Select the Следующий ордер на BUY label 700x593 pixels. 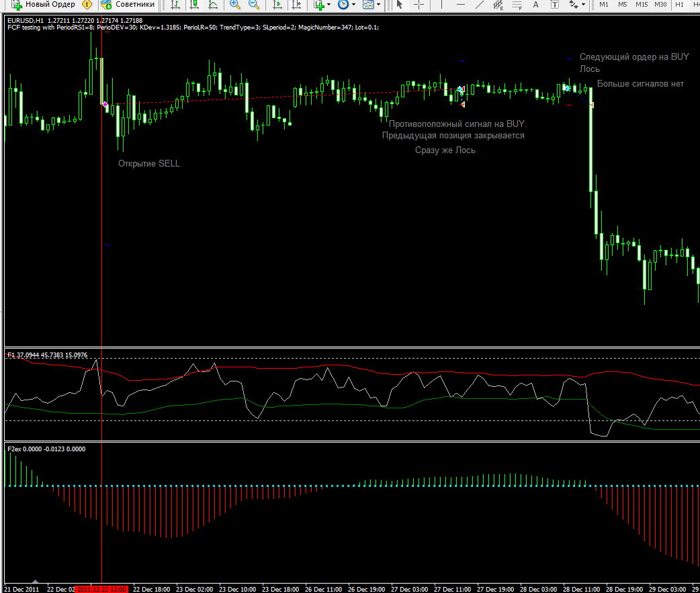634,56
